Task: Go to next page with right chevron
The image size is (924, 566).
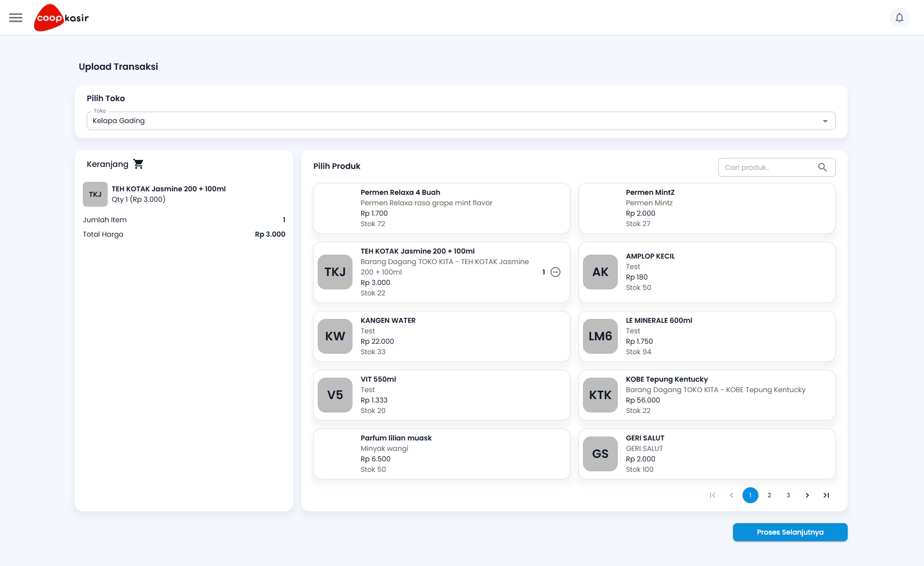Action: (x=807, y=495)
